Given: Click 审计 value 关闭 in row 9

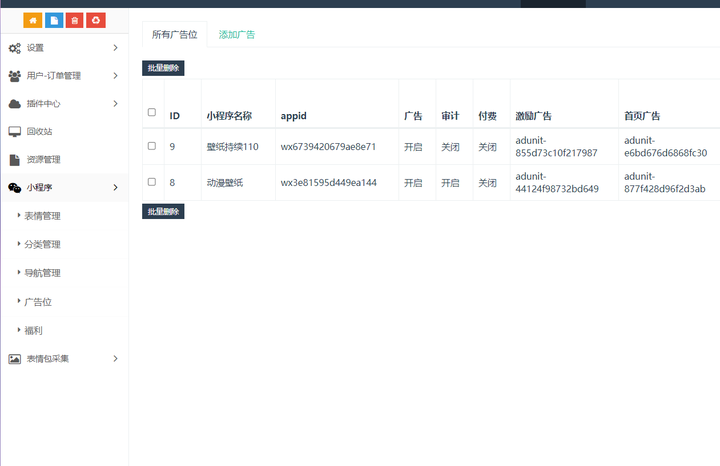Looking at the screenshot, I should tap(450, 147).
